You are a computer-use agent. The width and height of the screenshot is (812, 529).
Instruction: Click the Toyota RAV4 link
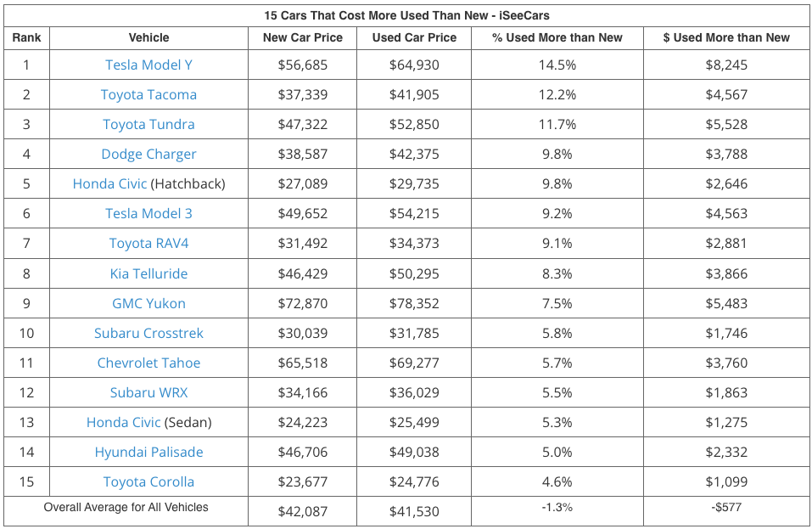tap(148, 244)
